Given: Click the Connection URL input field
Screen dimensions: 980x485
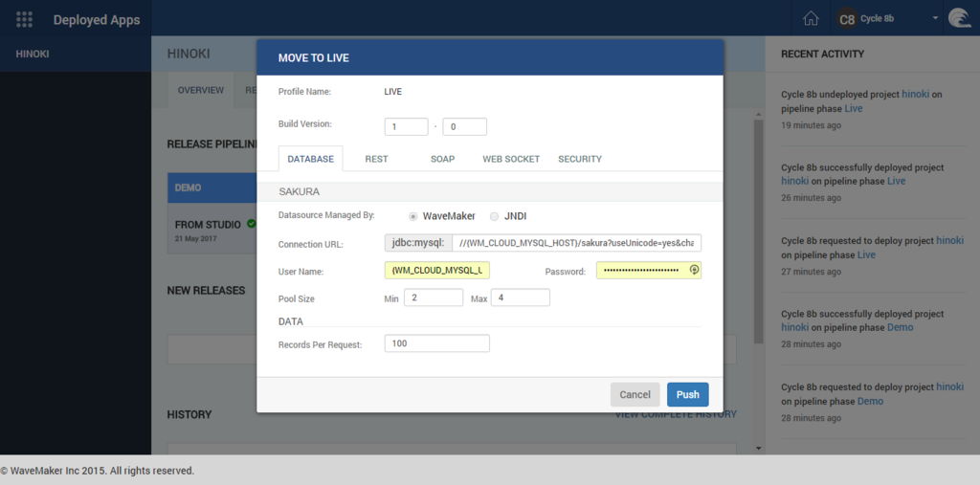Looking at the screenshot, I should (x=576, y=243).
